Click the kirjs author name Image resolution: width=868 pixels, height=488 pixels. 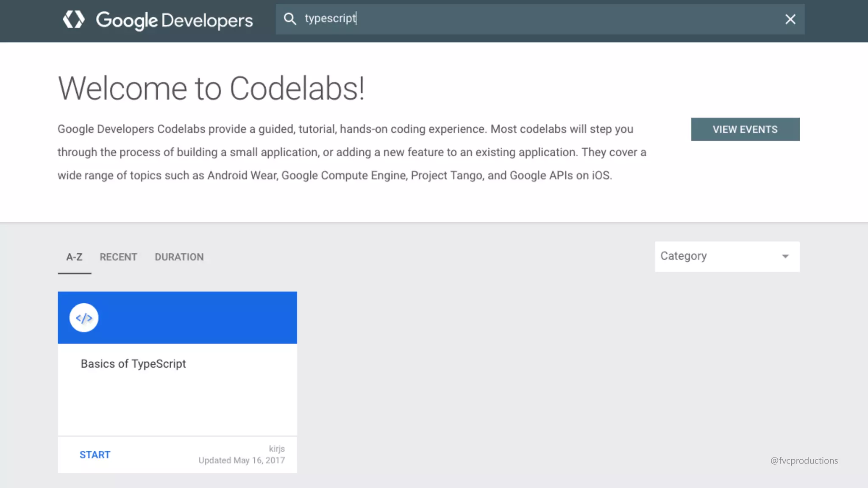pos(276,449)
